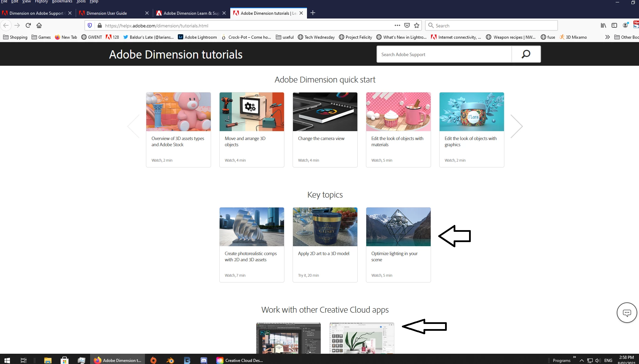
Task: Open the Firefox account icon
Action: tap(625, 25)
